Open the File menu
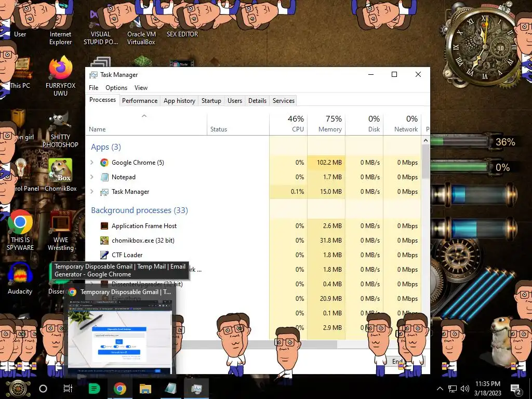This screenshot has height=399, width=532. (x=94, y=88)
